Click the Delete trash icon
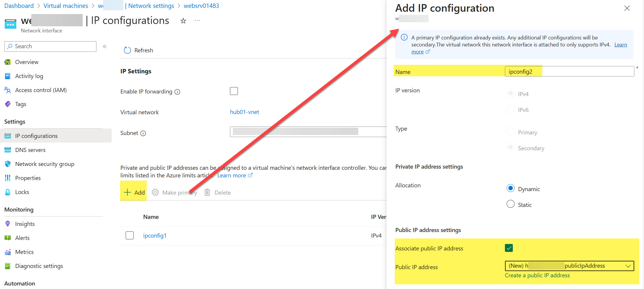 point(207,192)
